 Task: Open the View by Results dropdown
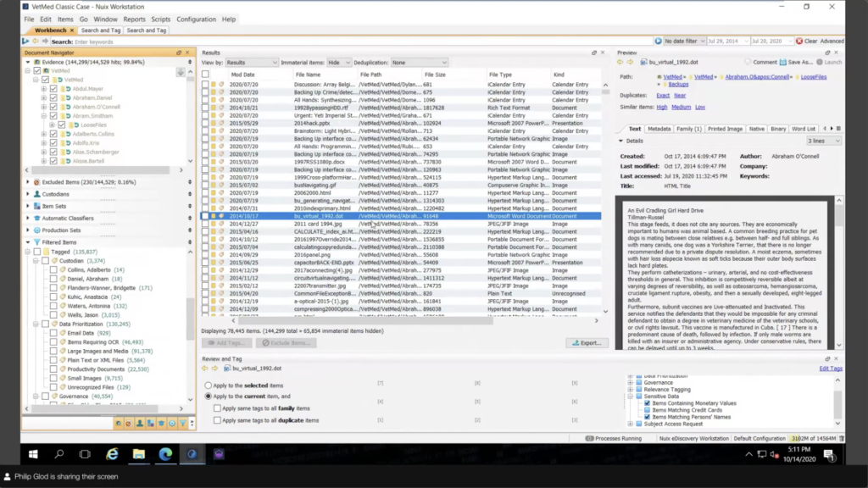click(x=251, y=63)
